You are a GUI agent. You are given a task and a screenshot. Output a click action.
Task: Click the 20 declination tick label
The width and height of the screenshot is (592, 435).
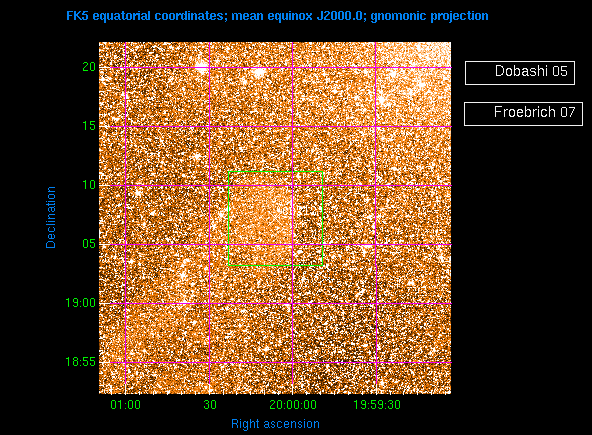(89, 67)
